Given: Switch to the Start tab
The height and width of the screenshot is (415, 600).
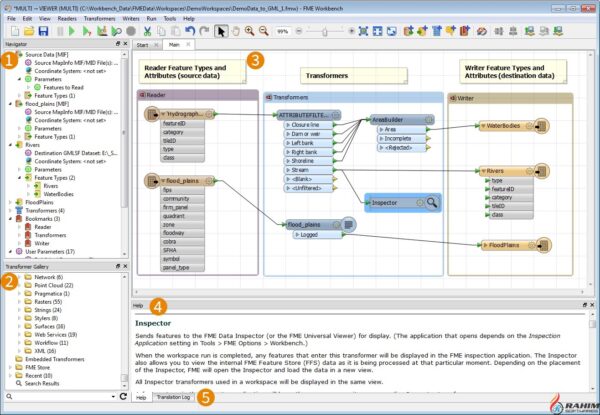Looking at the screenshot, I should (142, 45).
